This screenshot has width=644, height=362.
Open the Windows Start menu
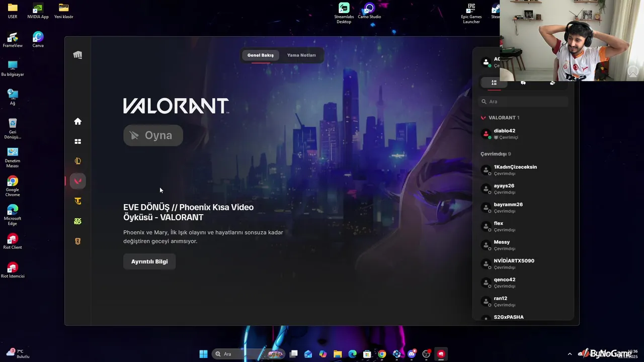(203, 354)
